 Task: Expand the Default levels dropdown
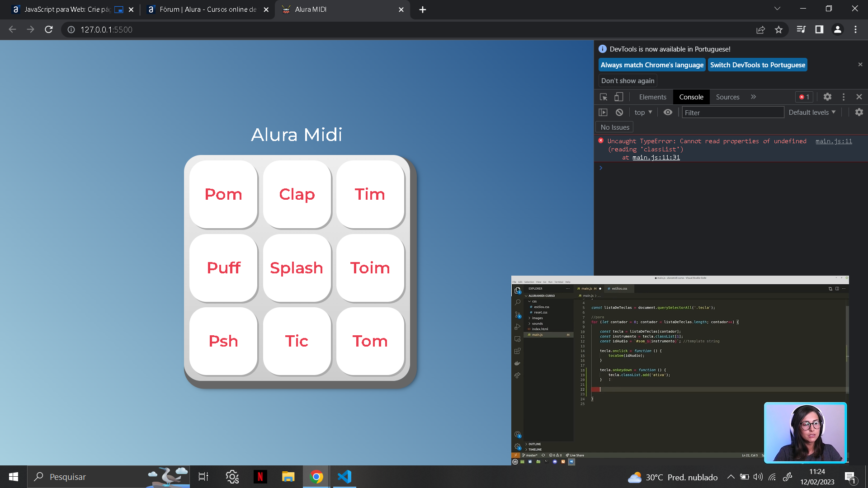click(812, 113)
